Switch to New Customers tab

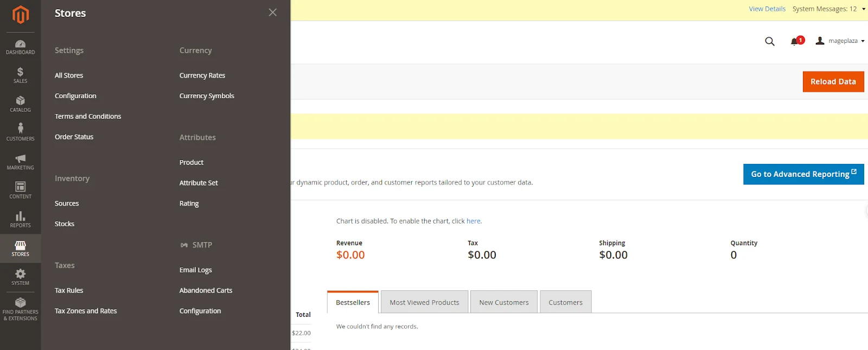503,302
